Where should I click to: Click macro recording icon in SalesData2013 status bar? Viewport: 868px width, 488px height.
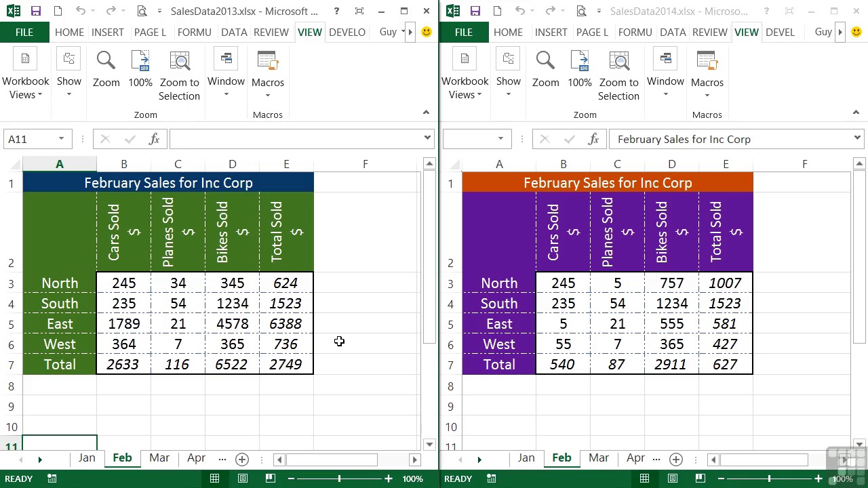tap(52, 479)
